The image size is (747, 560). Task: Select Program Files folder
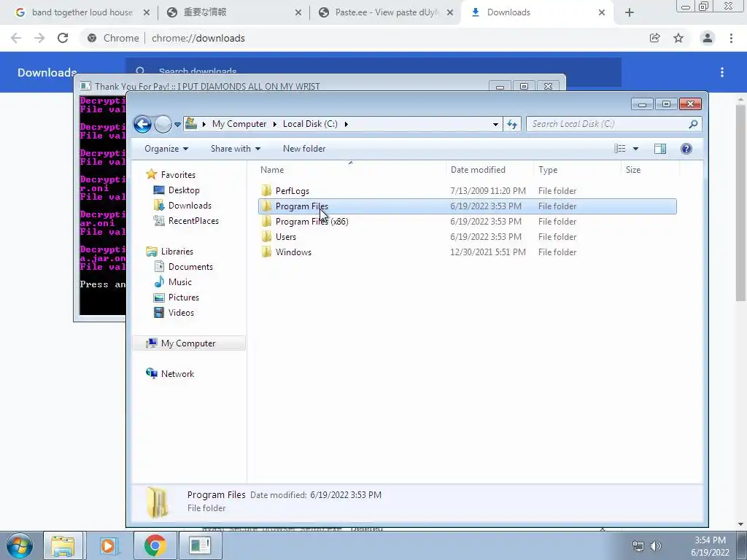(468, 206)
